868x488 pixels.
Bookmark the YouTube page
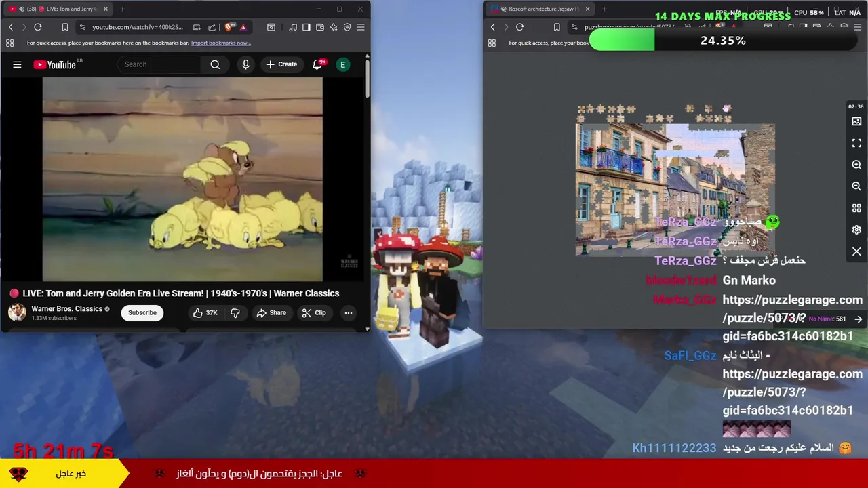coord(65,27)
